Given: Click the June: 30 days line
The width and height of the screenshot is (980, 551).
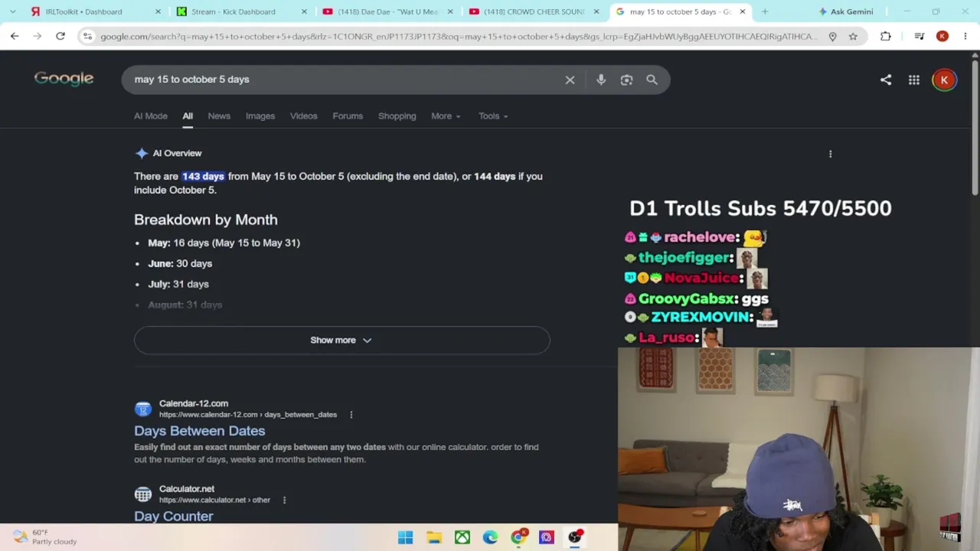Looking at the screenshot, I should pyautogui.click(x=180, y=263).
